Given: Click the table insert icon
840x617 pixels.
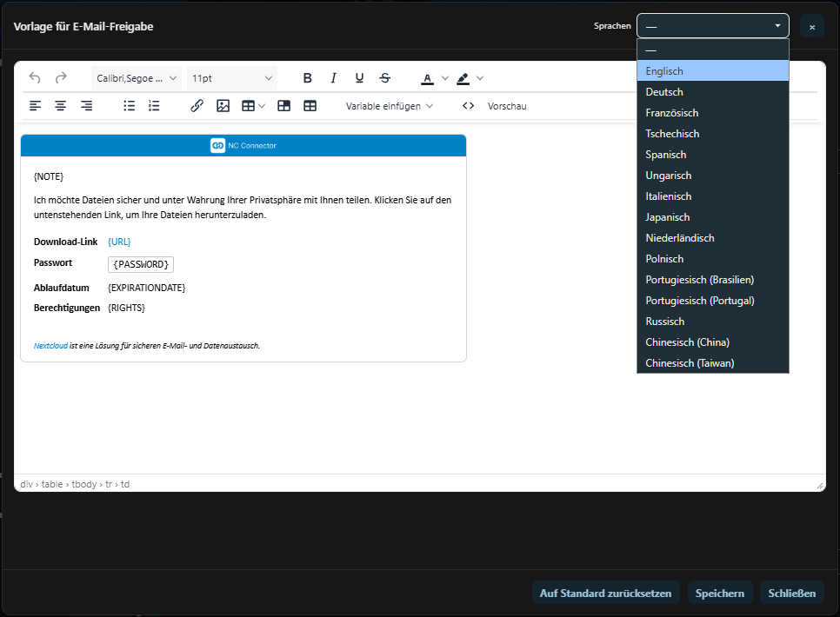Looking at the screenshot, I should tap(248, 106).
